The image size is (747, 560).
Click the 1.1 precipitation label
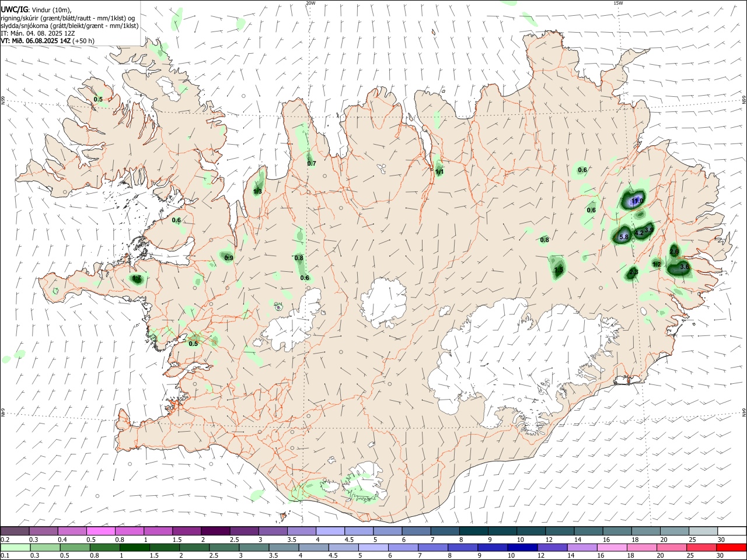click(439, 171)
